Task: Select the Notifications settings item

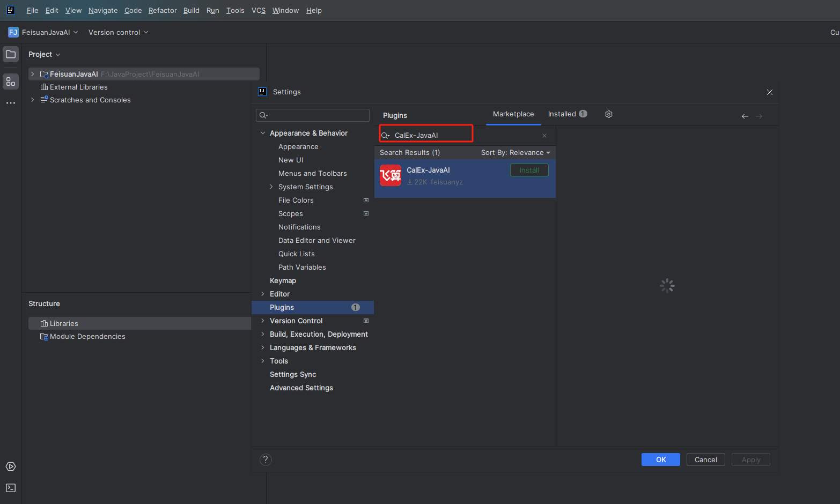Action: coord(299,227)
